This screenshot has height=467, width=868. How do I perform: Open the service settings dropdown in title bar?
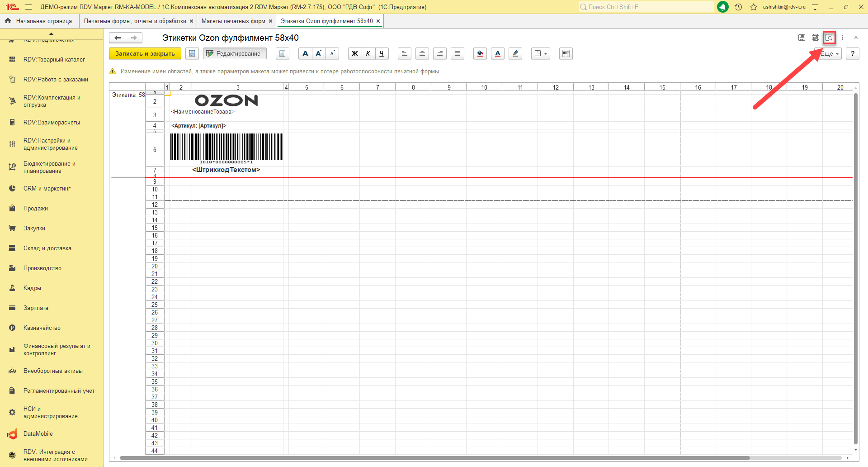point(815,7)
